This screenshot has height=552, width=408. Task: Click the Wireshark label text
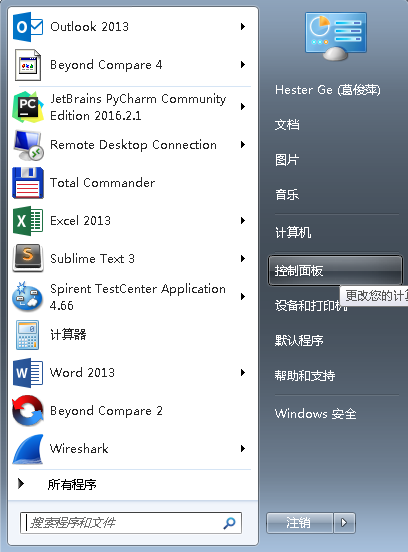click(79, 449)
